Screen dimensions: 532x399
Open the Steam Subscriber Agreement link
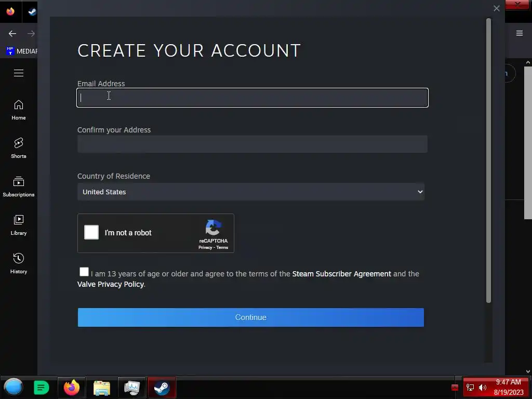pos(342,274)
